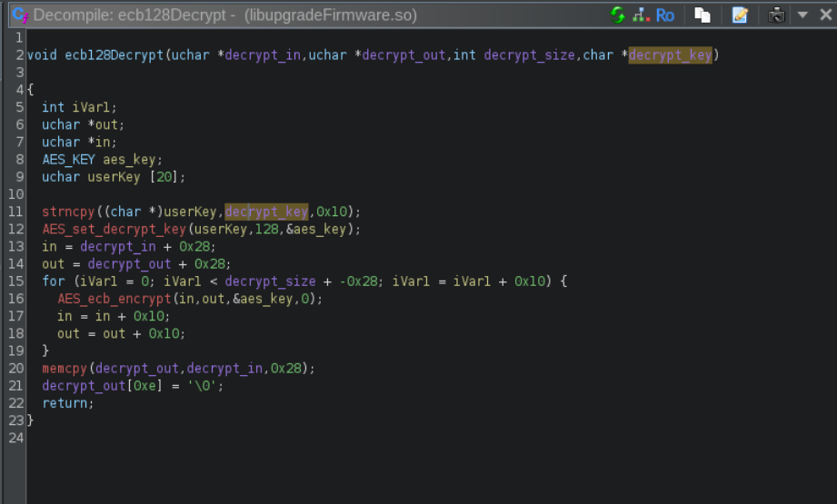
Task: Click the AES_KEY type on line 8
Action: (68, 160)
